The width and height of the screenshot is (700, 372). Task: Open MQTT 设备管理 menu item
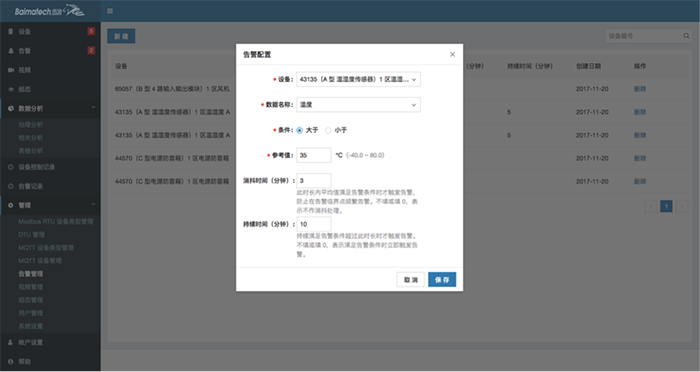[40, 261]
